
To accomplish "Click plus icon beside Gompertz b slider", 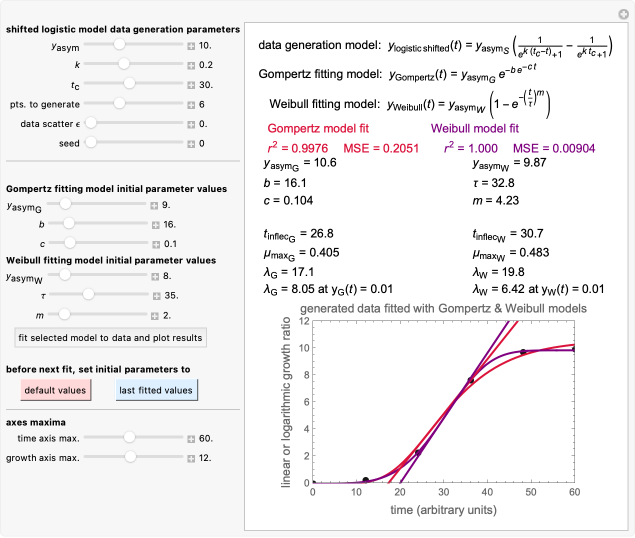I will click(155, 225).
